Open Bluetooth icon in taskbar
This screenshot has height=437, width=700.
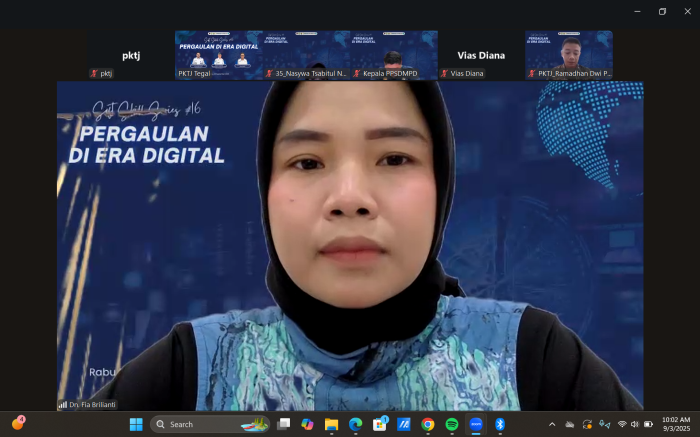(x=500, y=424)
